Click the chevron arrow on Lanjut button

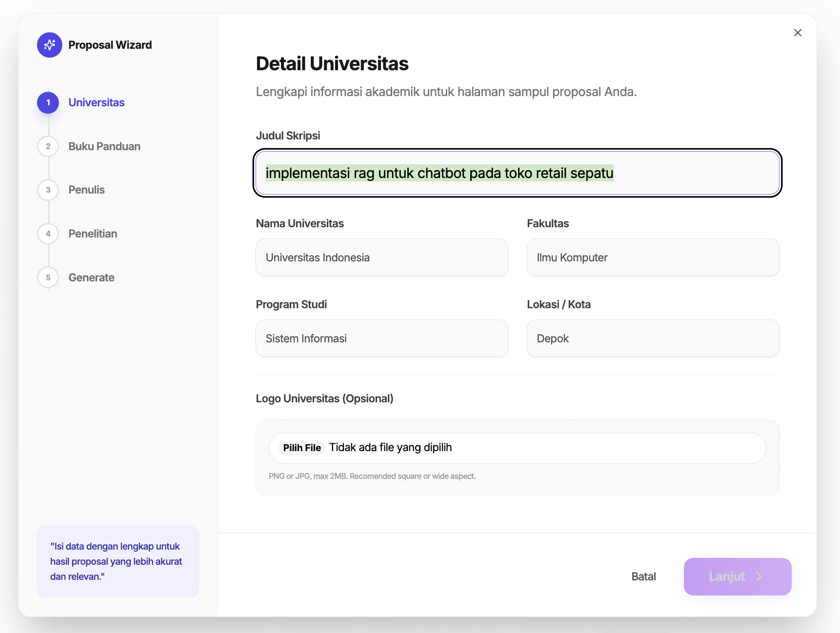(759, 576)
